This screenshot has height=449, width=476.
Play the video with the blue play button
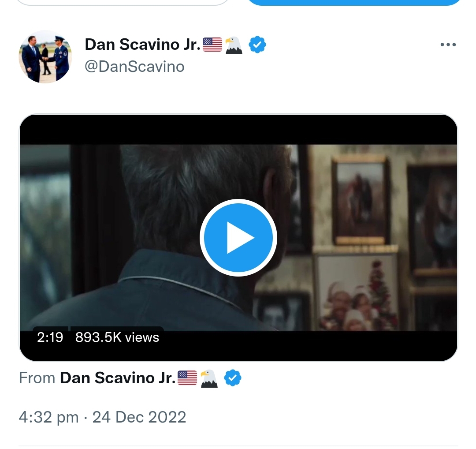coord(238,238)
